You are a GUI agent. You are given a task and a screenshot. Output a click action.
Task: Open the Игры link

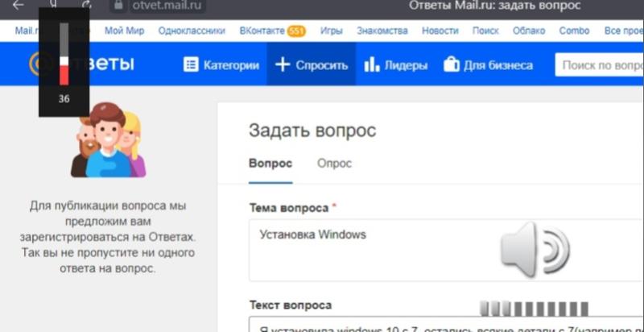[x=332, y=31]
